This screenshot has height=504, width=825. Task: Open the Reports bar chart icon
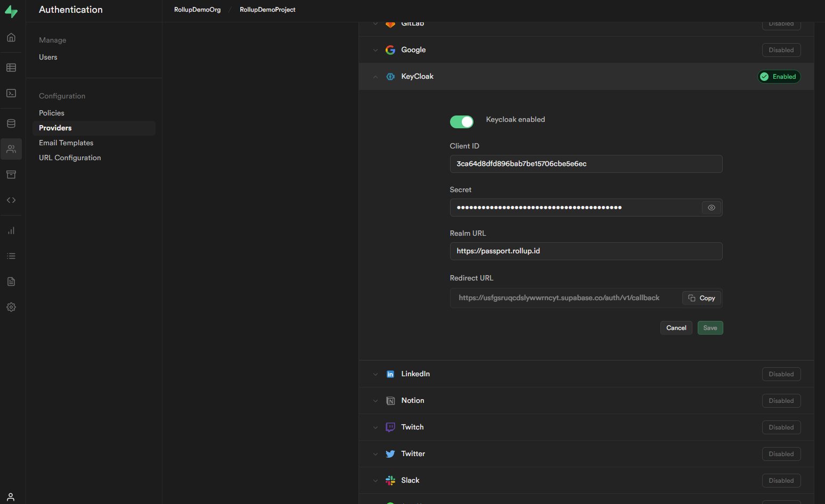pyautogui.click(x=11, y=230)
